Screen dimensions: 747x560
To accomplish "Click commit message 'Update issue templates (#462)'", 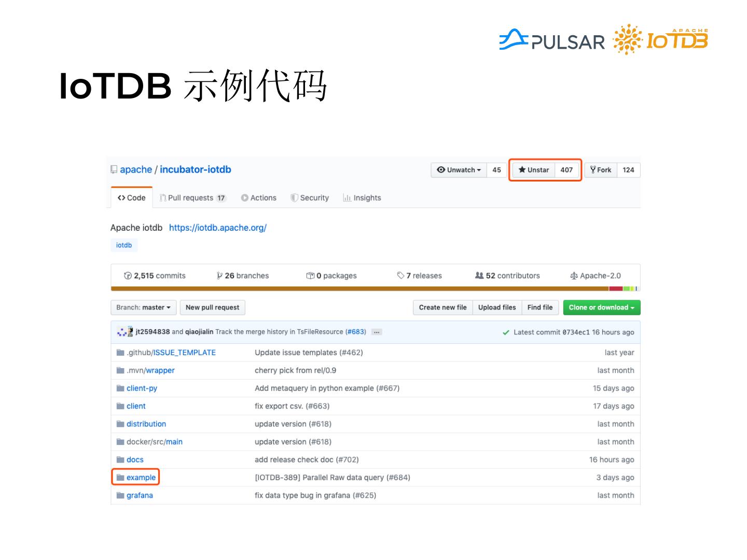I will [x=309, y=353].
